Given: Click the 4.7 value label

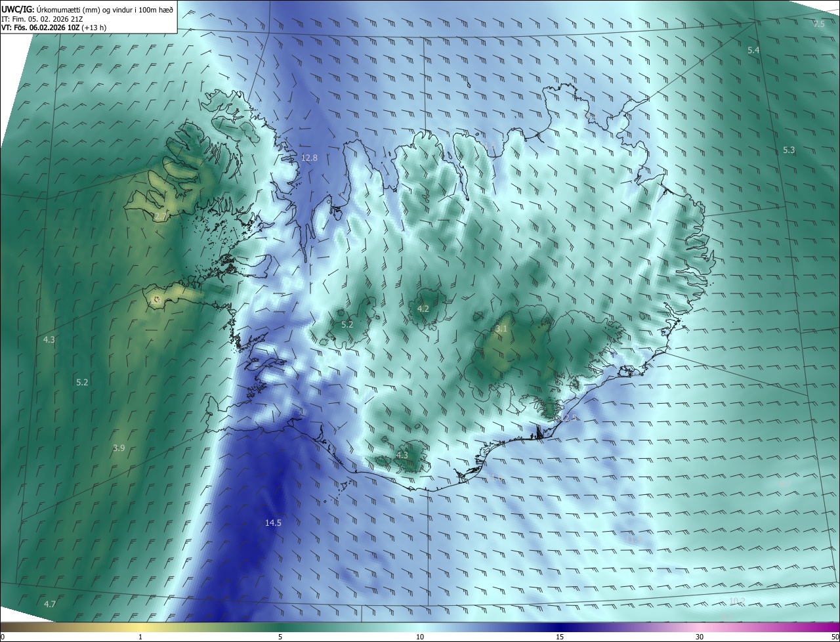Looking at the screenshot, I should coord(50,604).
